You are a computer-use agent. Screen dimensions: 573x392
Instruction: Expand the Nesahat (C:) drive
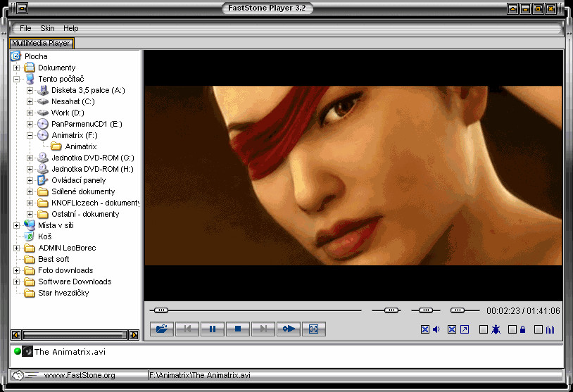30,101
